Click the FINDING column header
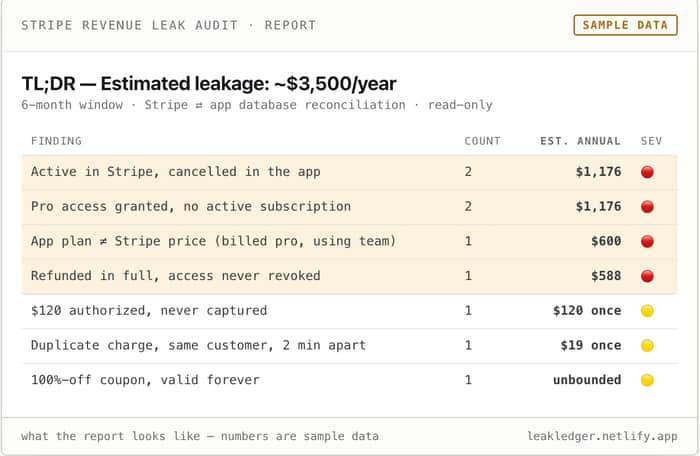The image size is (700, 456). click(x=56, y=141)
